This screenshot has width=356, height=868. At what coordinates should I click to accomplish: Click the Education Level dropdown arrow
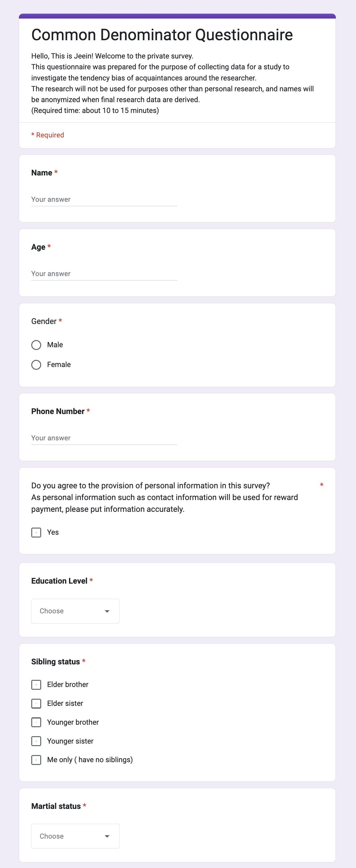point(107,611)
